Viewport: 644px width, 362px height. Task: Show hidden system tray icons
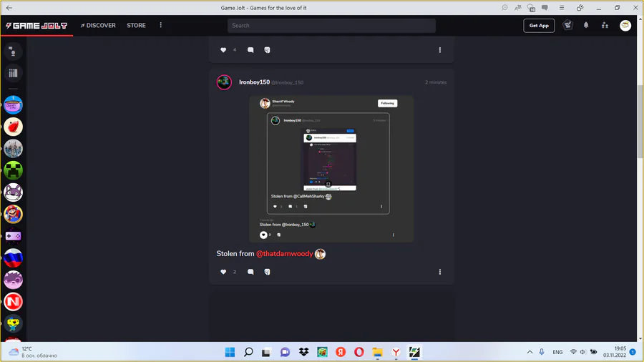[x=530, y=352]
